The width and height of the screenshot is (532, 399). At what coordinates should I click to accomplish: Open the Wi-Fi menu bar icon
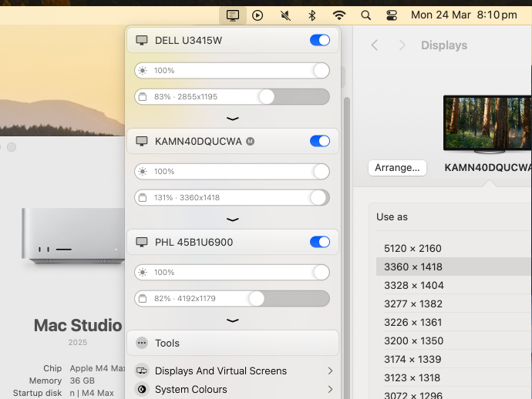339,15
